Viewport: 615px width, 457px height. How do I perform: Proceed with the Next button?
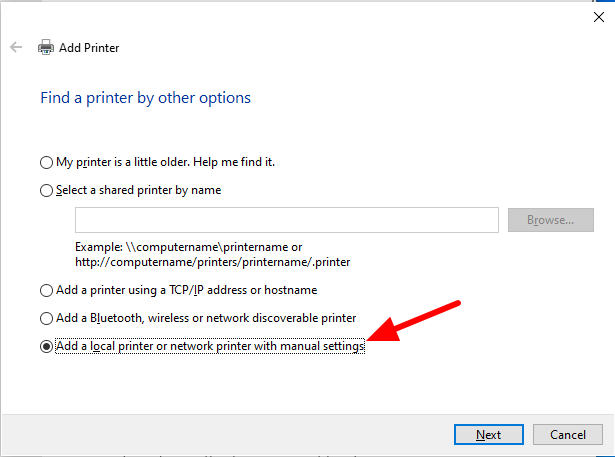click(x=489, y=435)
